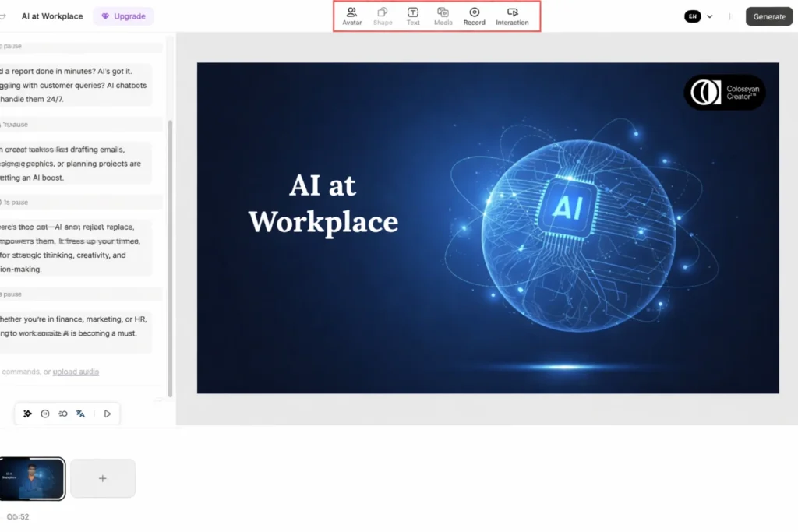
Task: Click the script panel scrollbar
Action: click(x=171, y=234)
